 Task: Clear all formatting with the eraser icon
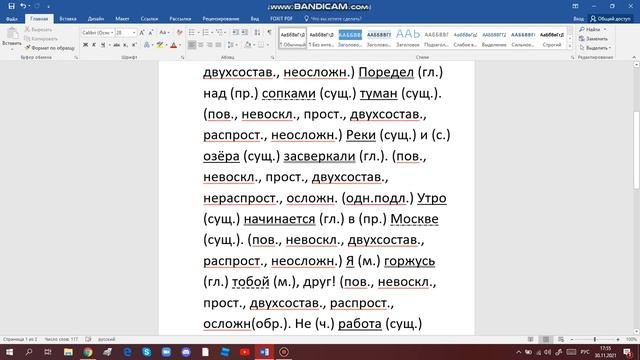[x=179, y=32]
